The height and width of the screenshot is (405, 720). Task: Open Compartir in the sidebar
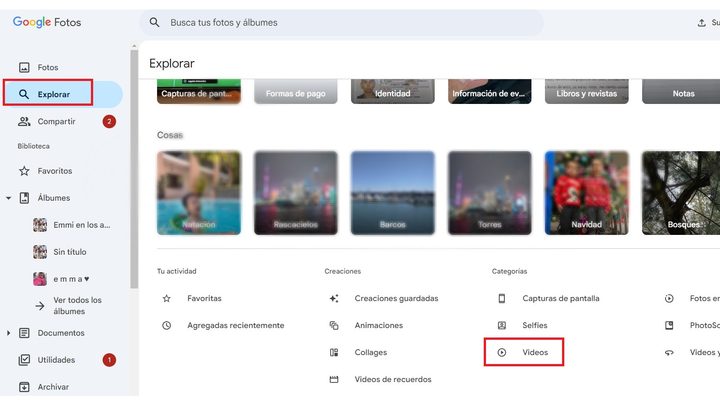click(x=56, y=121)
